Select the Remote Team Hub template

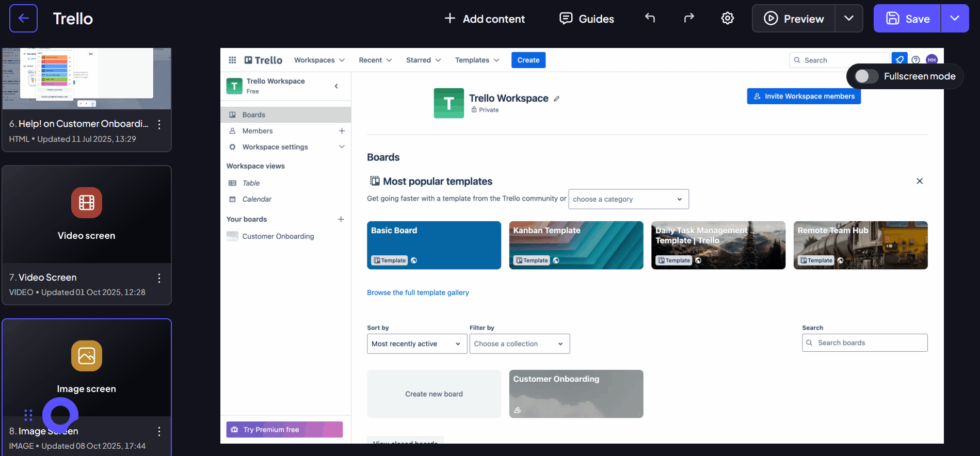coord(860,245)
